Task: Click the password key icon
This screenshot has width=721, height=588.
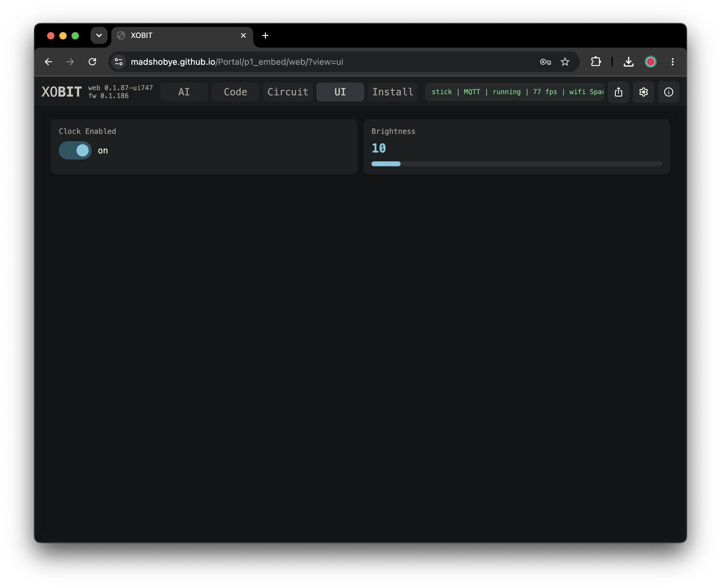Action: [545, 62]
